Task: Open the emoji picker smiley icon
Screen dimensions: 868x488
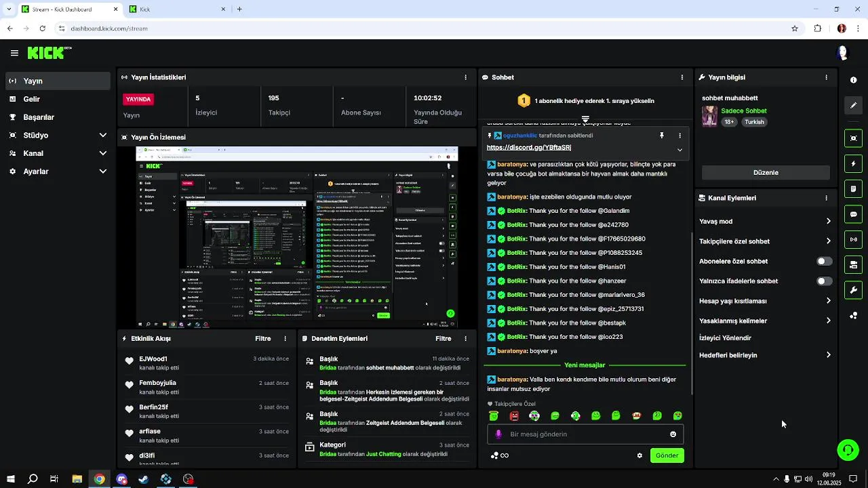Action: [x=673, y=434]
